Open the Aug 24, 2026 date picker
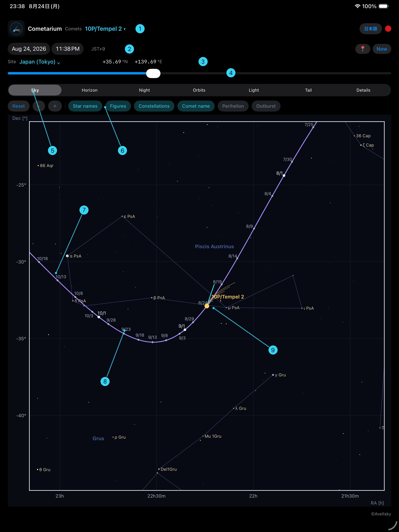 [x=29, y=49]
